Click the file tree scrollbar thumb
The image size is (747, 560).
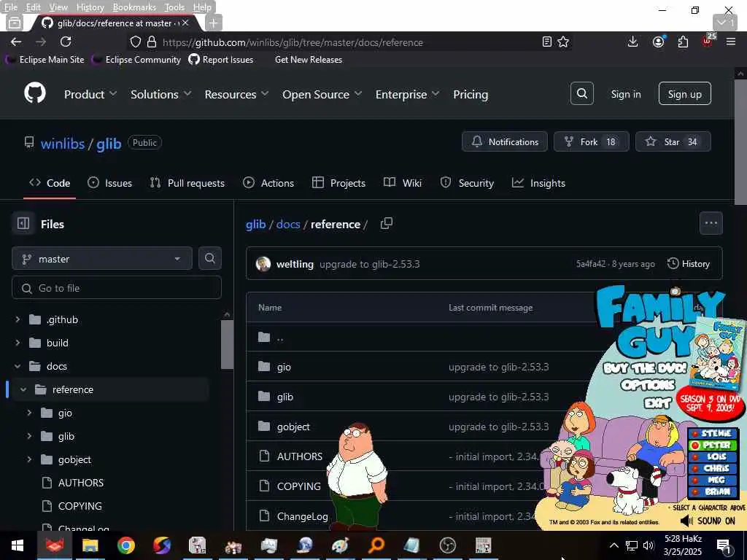pos(228,344)
